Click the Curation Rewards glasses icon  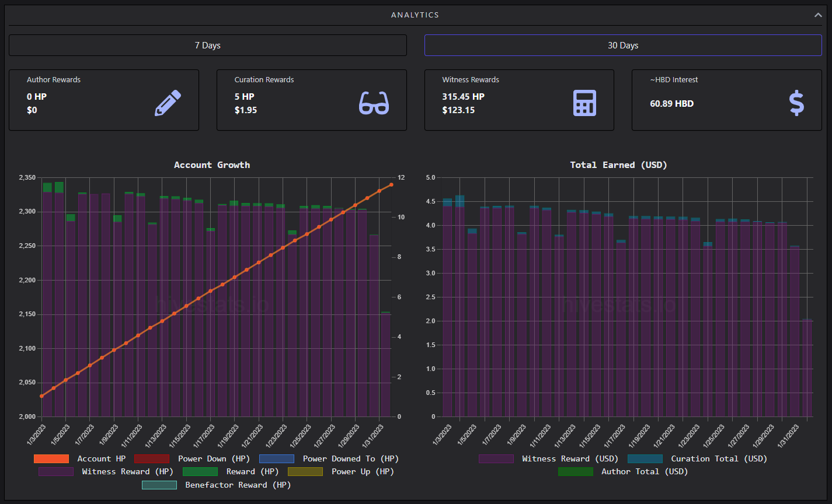[374, 103]
